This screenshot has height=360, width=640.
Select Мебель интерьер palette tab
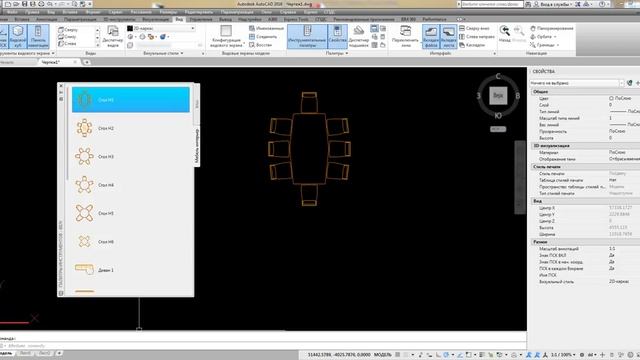pyautogui.click(x=197, y=146)
